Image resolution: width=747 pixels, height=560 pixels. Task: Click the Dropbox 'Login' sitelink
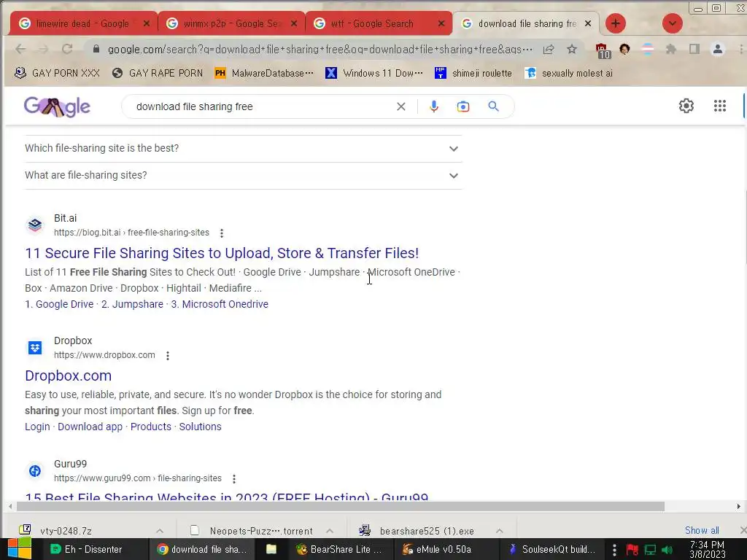(x=37, y=427)
